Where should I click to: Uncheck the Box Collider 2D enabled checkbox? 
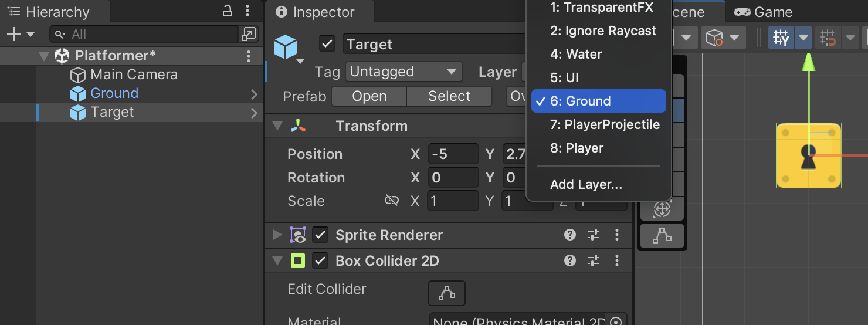(320, 261)
